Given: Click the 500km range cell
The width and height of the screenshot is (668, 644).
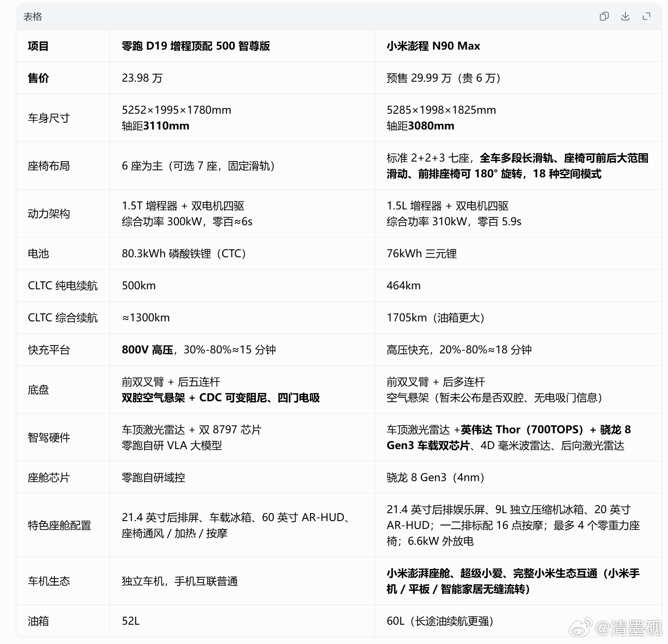Looking at the screenshot, I should 139,286.
